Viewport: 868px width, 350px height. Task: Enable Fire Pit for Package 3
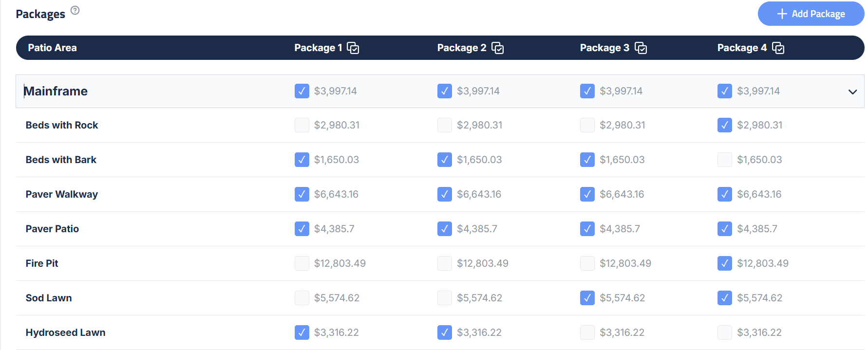(x=587, y=263)
